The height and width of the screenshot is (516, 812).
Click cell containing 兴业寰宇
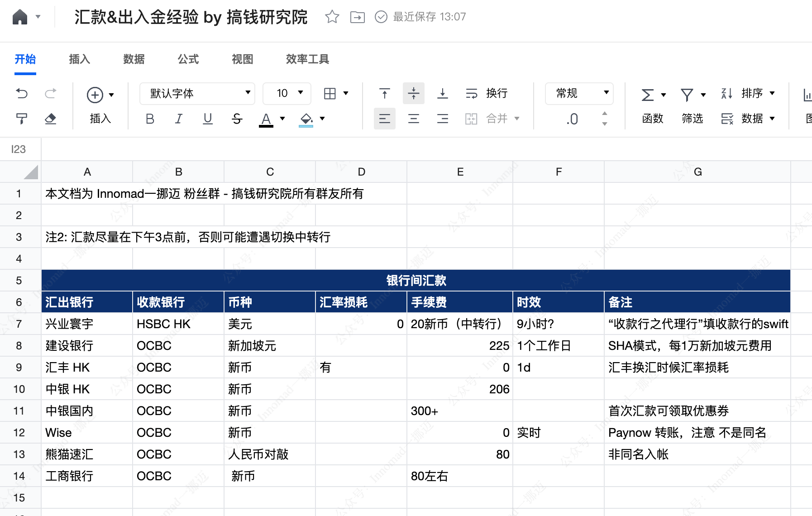(x=87, y=324)
